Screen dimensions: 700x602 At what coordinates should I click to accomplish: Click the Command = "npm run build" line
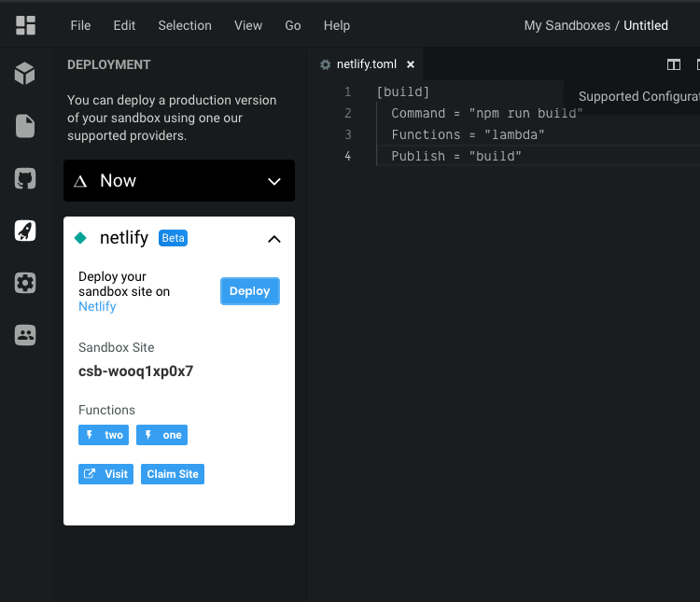tap(487, 114)
